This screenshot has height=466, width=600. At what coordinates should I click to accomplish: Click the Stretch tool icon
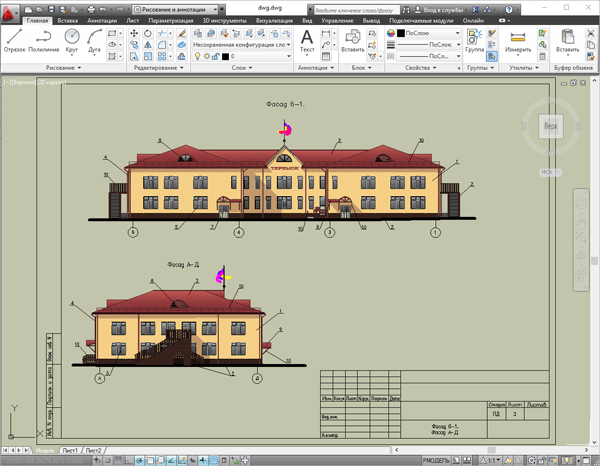click(x=134, y=57)
